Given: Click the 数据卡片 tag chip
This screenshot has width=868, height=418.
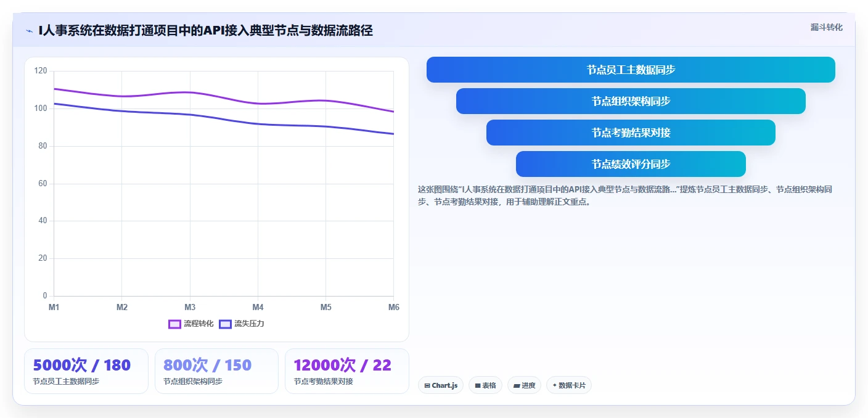Looking at the screenshot, I should tap(569, 385).
